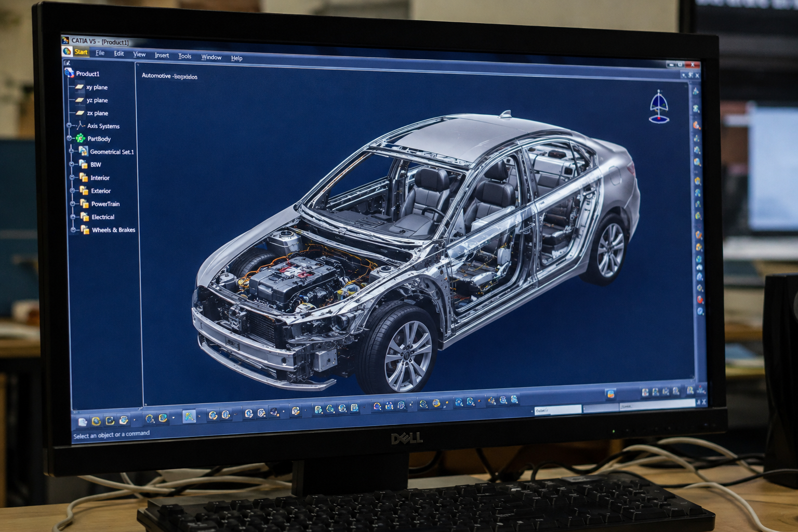The height and width of the screenshot is (532, 798).
Task: Click the green PartBody gear icon
Action: click(x=81, y=138)
